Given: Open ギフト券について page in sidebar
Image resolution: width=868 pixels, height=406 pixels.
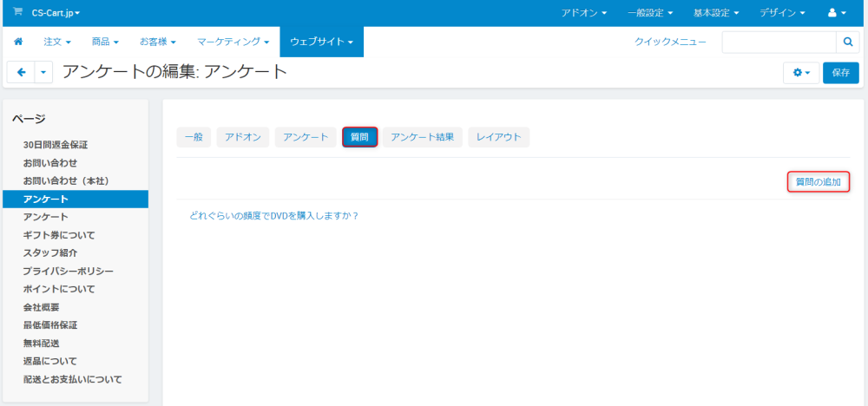Looking at the screenshot, I should [59, 235].
